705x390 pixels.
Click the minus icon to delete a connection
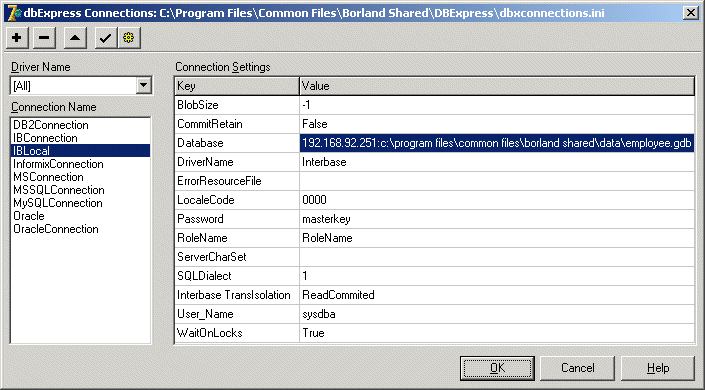44,38
